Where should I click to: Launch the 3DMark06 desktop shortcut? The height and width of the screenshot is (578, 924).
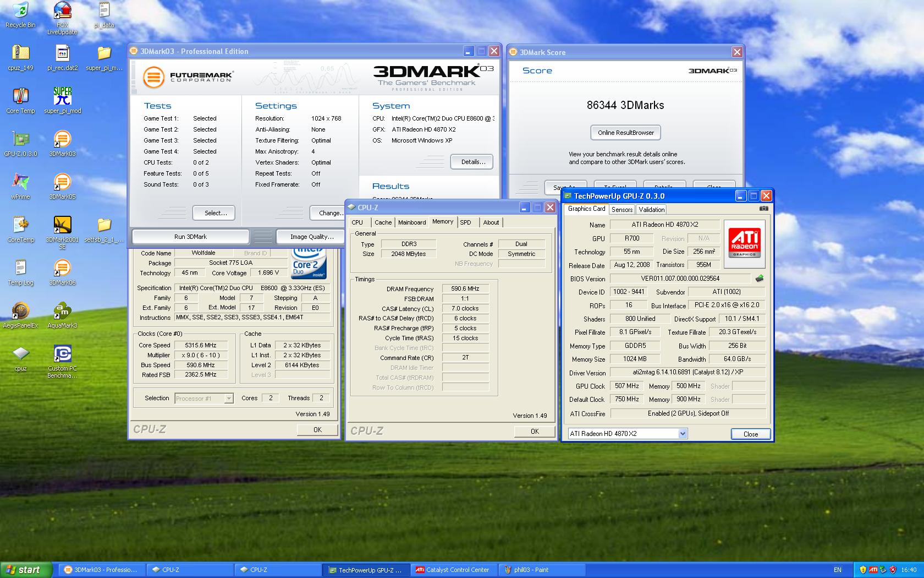[62, 272]
